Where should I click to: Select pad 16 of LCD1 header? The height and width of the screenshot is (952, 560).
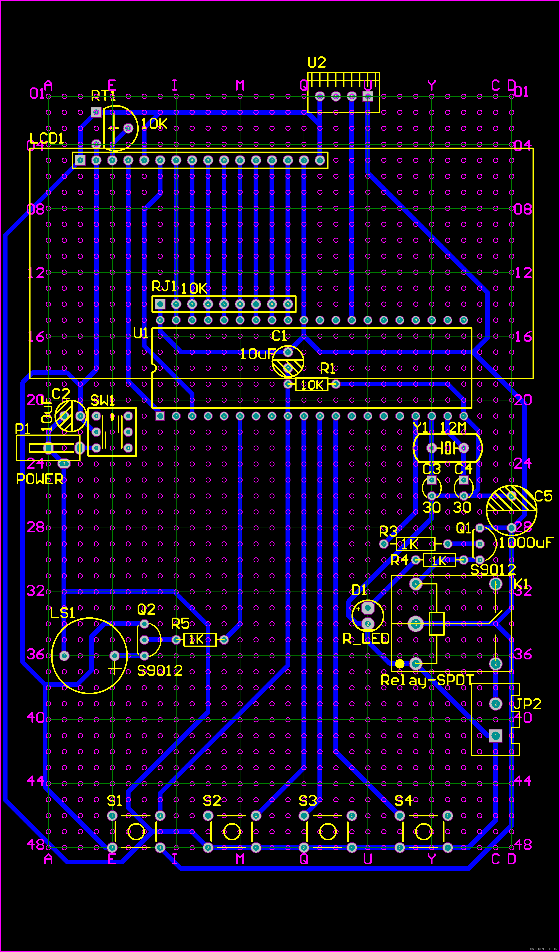(320, 160)
